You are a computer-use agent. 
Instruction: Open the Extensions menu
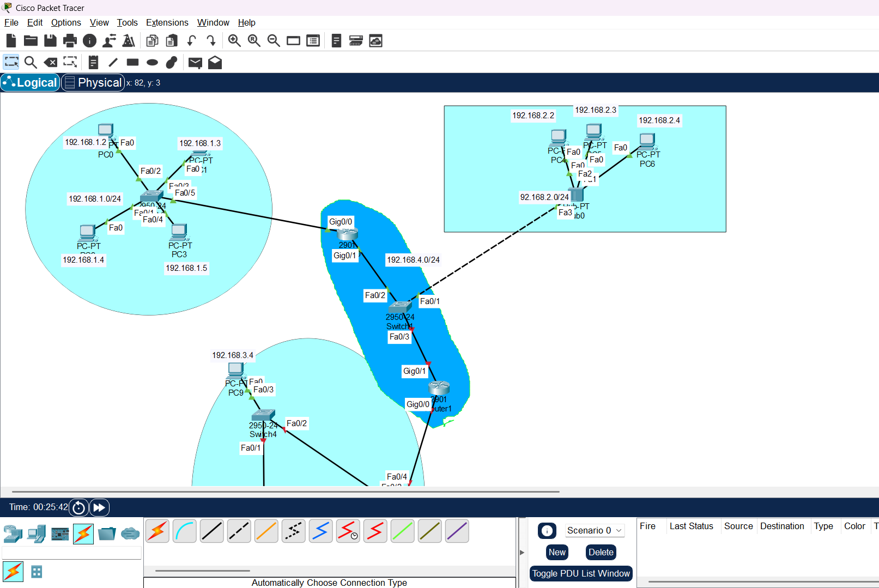point(167,22)
